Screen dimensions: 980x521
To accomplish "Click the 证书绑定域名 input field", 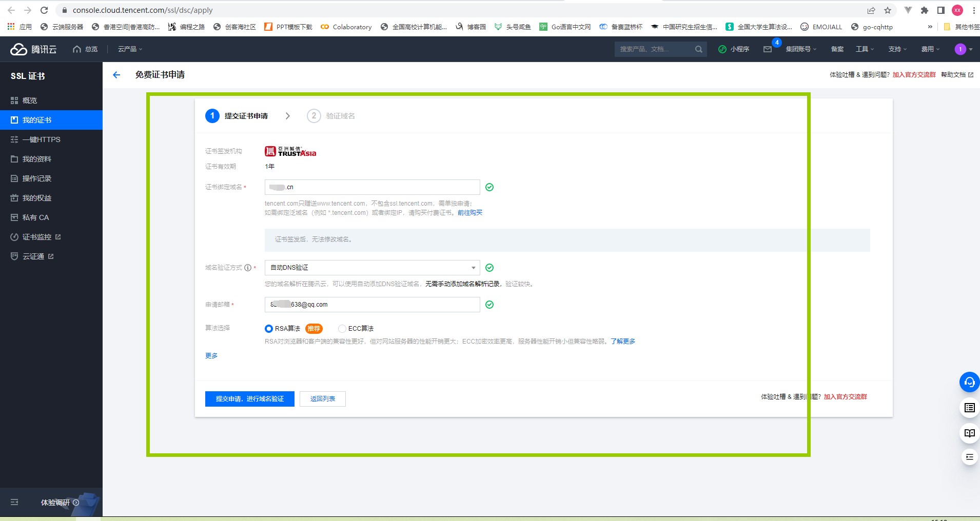I will point(373,187).
